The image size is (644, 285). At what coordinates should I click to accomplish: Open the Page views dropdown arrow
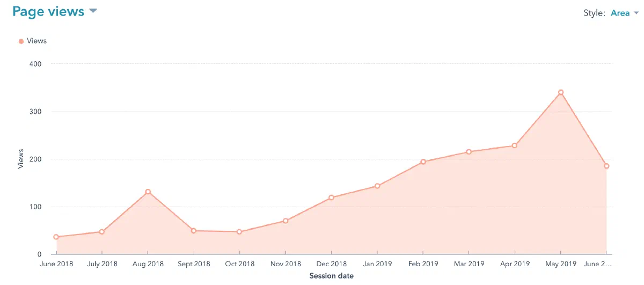click(x=93, y=11)
